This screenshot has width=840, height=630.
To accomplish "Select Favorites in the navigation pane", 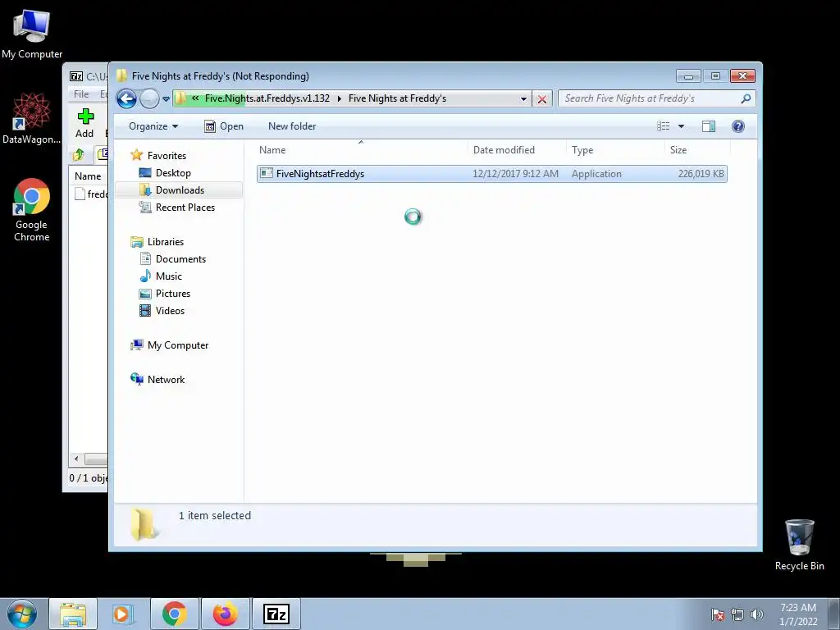I will (167, 156).
